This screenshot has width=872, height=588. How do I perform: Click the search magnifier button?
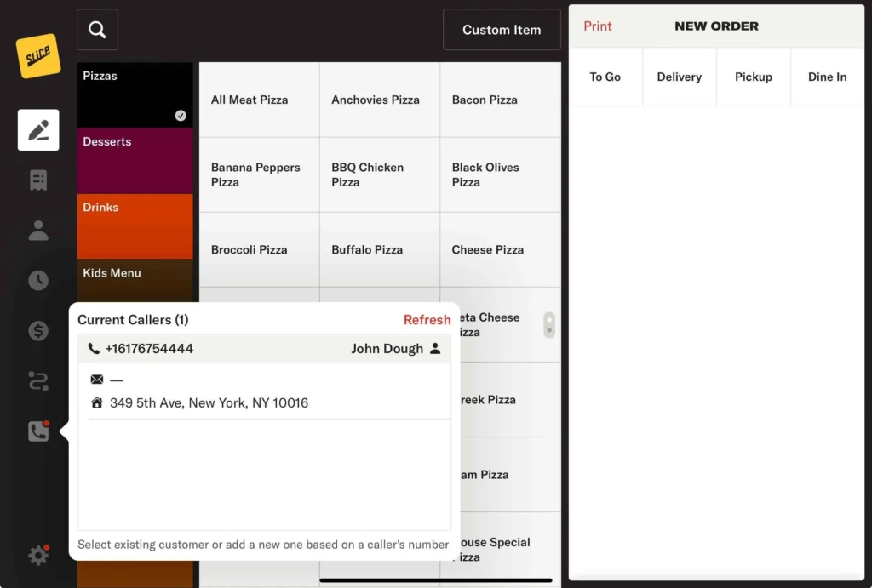[x=97, y=30]
